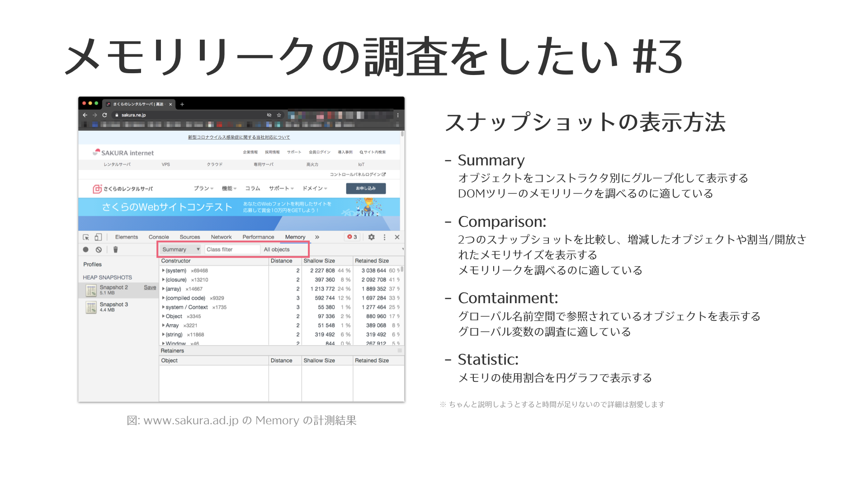This screenshot has height=488, width=868.
Task: Click the bookmark star in the address bar
Action: pos(279,115)
